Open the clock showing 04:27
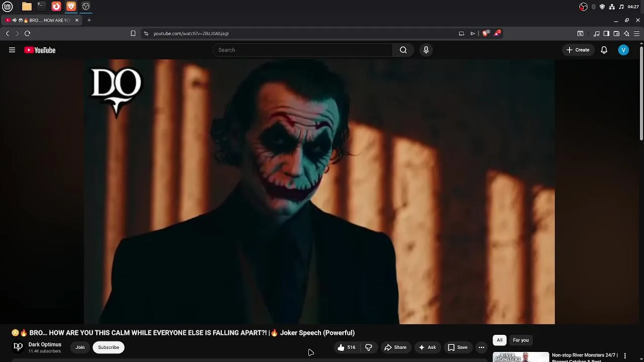 tap(633, 7)
